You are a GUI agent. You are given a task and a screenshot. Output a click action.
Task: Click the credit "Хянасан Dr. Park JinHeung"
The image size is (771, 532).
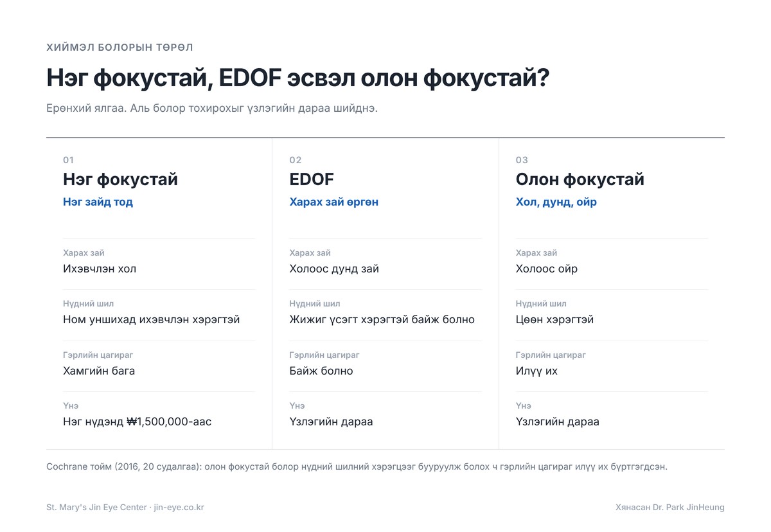pyautogui.click(x=669, y=508)
